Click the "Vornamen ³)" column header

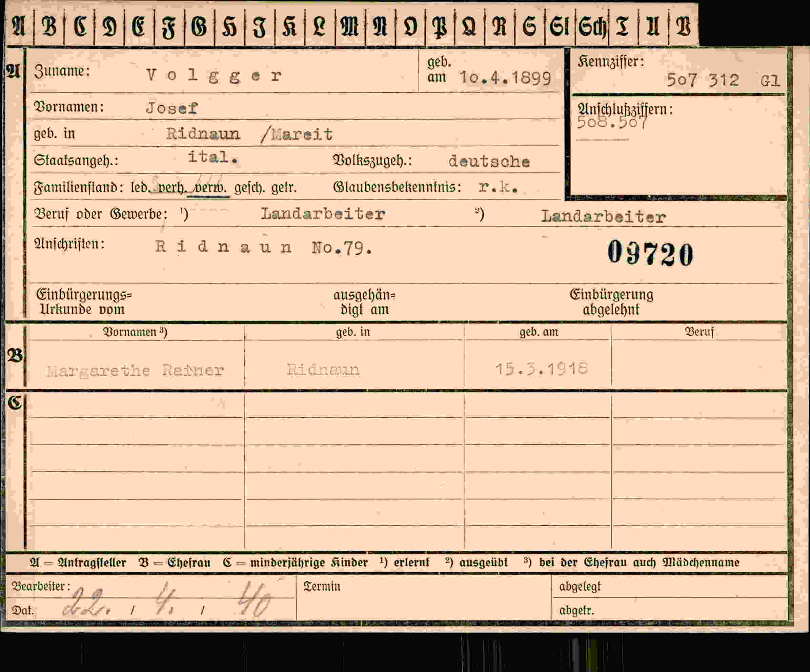pos(135,332)
